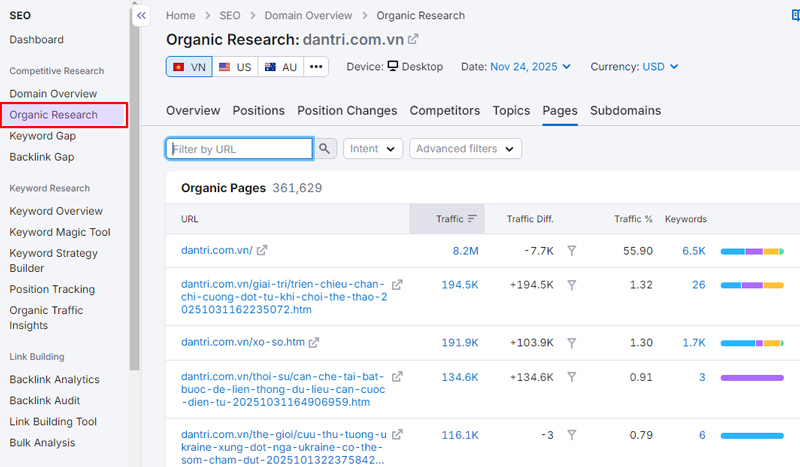
Task: Open external link icon beside dantri.com.vn title
Action: (413, 39)
